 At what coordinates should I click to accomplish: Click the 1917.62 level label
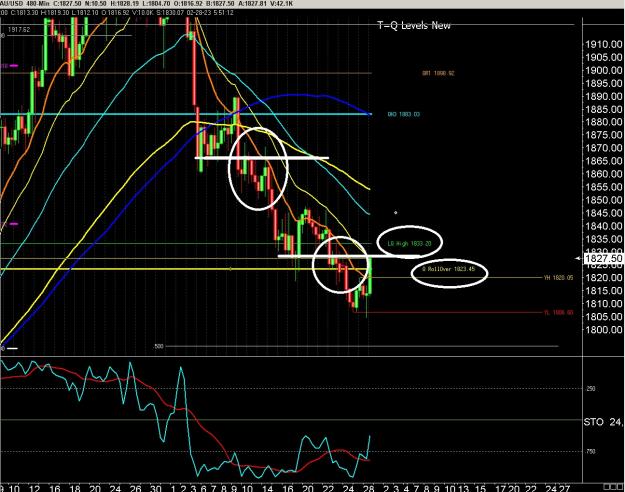pyautogui.click(x=19, y=30)
